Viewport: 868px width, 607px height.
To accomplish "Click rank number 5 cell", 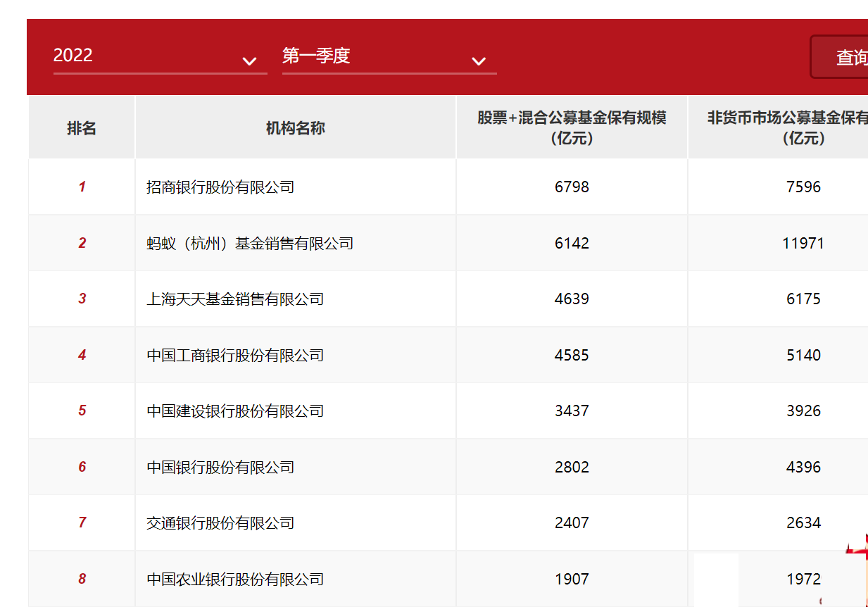I will (82, 411).
